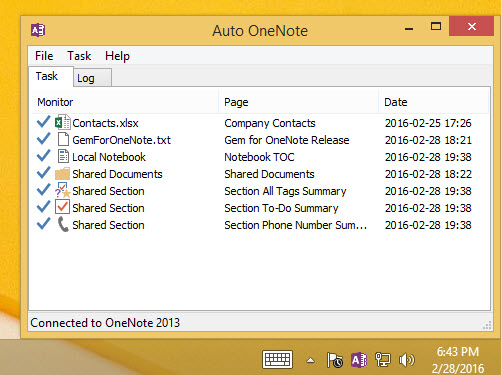Toggle the check mark for Local Notebook

pyautogui.click(x=44, y=156)
